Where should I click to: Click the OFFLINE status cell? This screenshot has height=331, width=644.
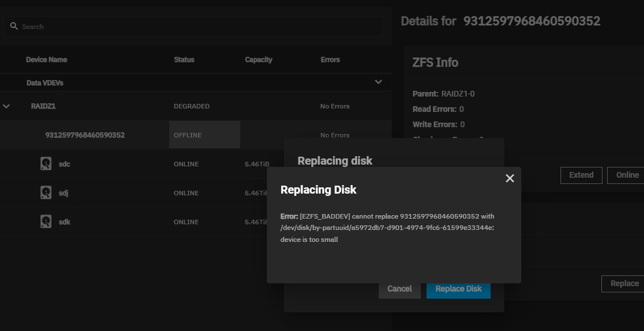[204, 135]
